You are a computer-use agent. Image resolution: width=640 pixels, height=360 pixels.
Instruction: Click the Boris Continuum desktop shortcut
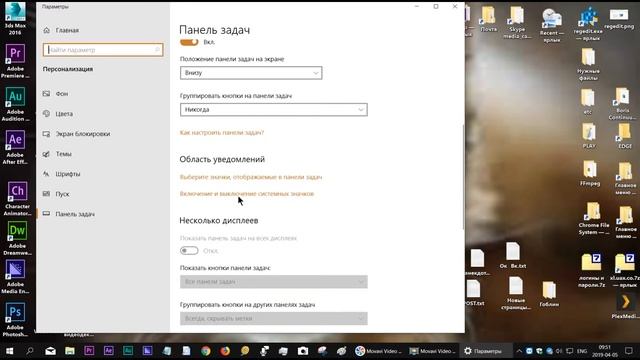click(622, 104)
